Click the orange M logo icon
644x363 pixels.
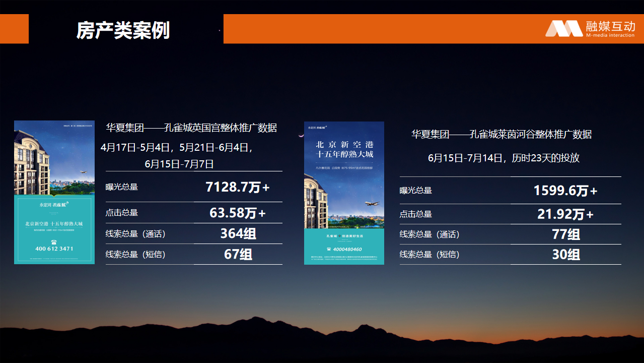(x=563, y=29)
